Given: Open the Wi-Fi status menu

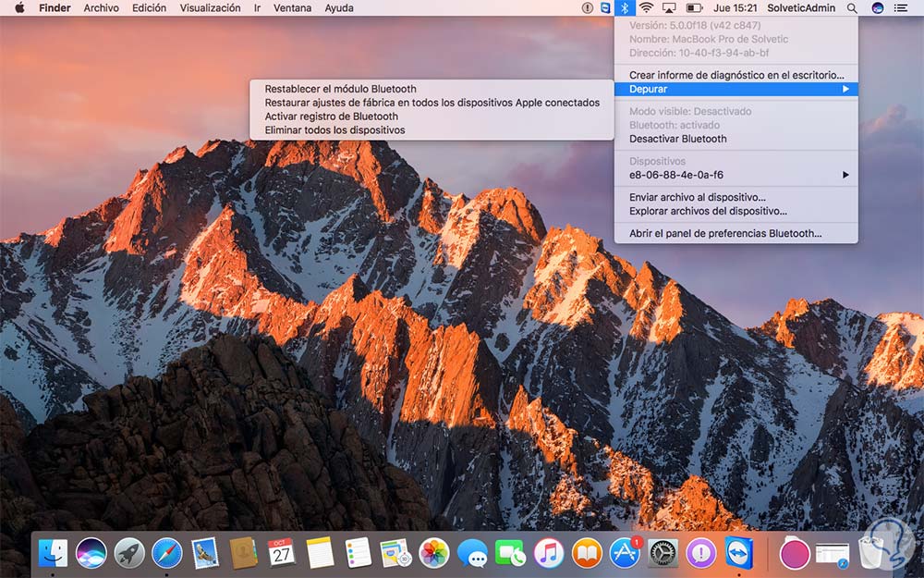Looking at the screenshot, I should (x=647, y=7).
